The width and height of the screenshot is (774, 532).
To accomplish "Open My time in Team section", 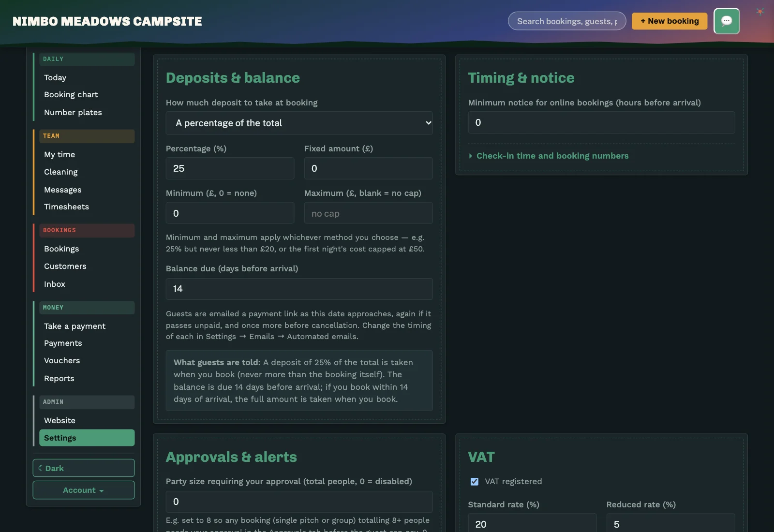I will point(87,154).
